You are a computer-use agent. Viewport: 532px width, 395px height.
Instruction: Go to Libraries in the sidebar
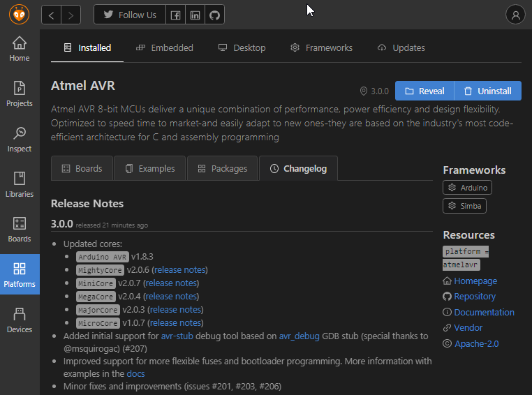click(20, 185)
